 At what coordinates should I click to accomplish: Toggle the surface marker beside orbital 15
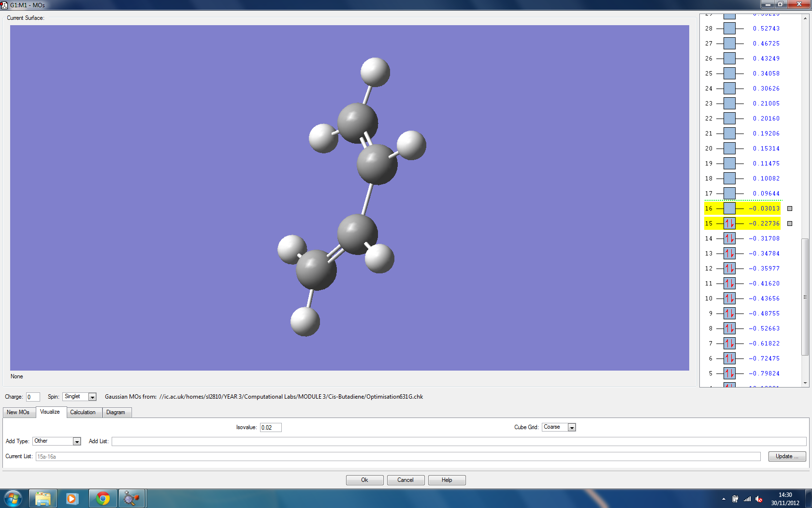pyautogui.click(x=790, y=224)
